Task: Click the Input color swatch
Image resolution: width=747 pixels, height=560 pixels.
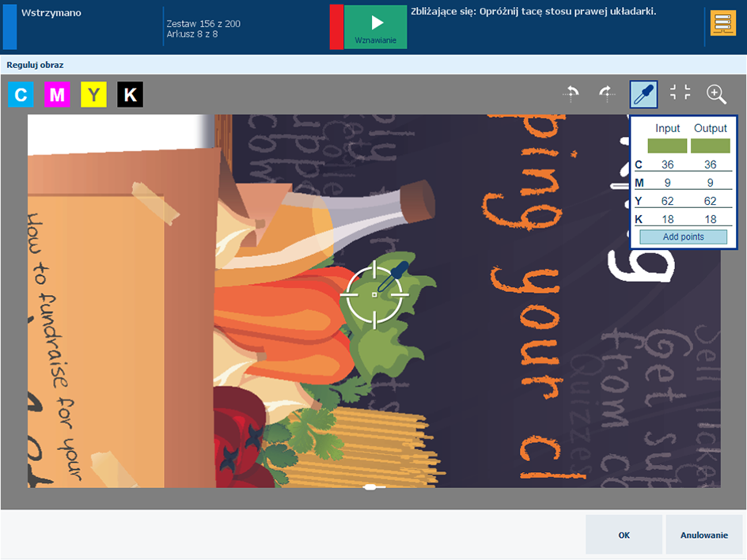Action: [667, 146]
